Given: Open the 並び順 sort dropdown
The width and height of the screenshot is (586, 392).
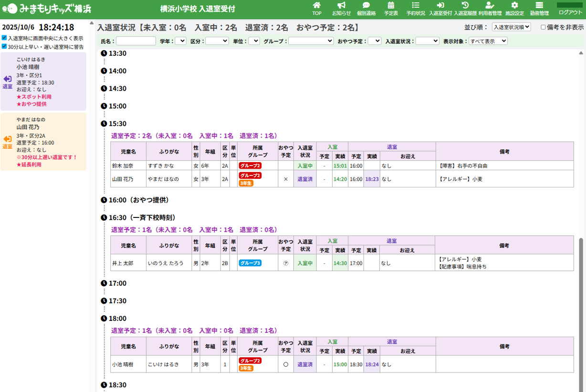Looking at the screenshot, I should pos(511,28).
